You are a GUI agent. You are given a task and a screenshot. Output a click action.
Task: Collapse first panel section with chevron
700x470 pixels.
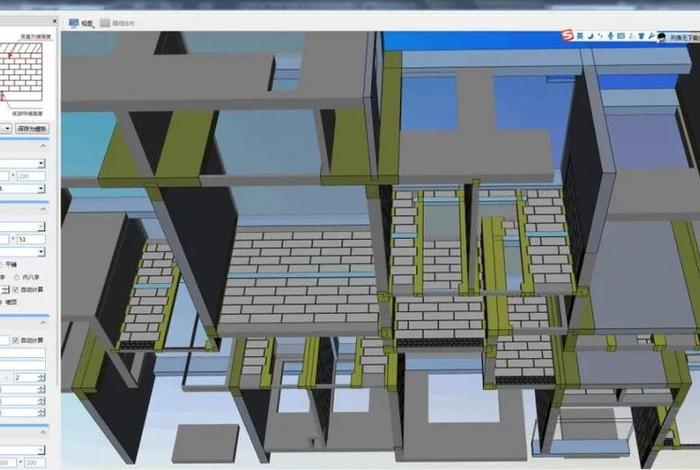(x=43, y=146)
